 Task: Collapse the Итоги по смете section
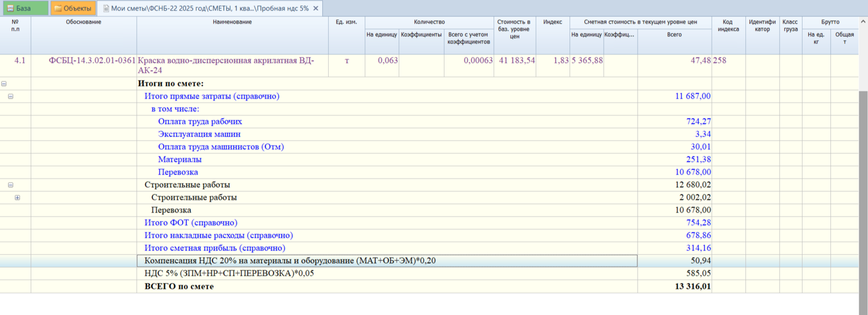(4, 84)
